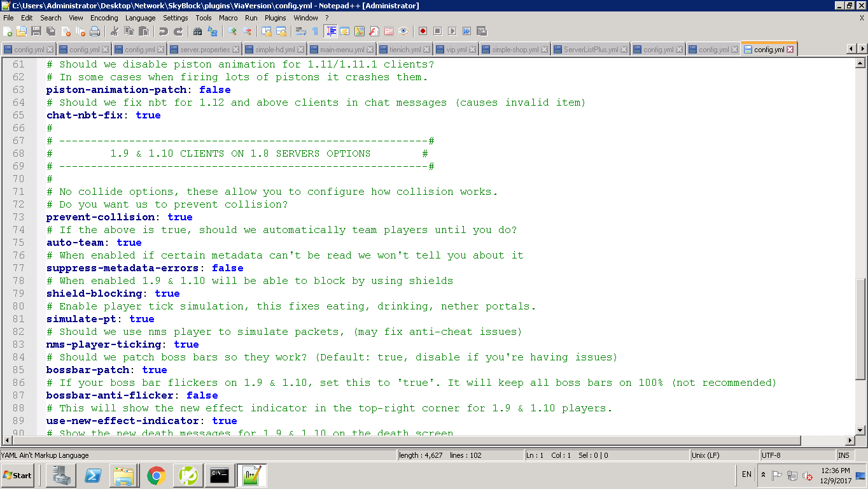Switch to the server.properties tab

tap(205, 50)
